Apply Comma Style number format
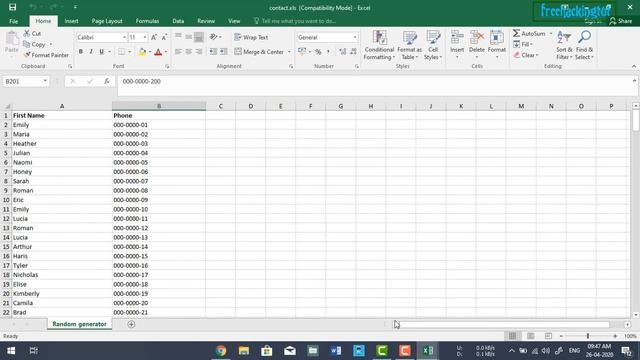This screenshot has width=640, height=360. (328, 52)
